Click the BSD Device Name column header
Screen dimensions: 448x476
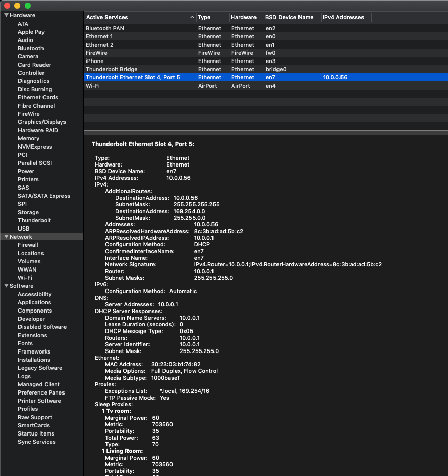289,17
